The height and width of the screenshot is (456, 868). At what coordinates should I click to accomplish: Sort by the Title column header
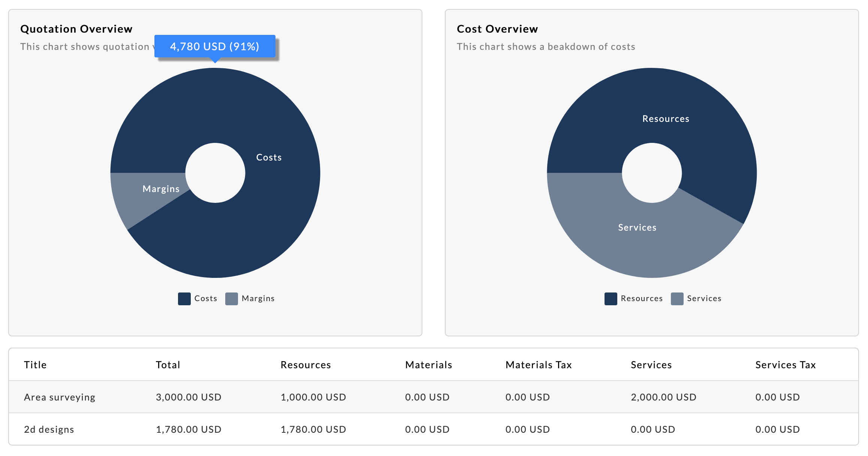pyautogui.click(x=35, y=364)
